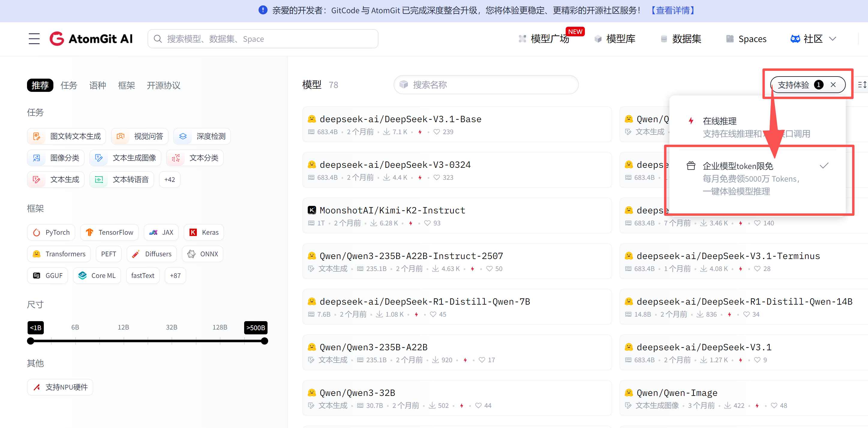Expand more frameworks with +87 chip
Image resolution: width=868 pixels, height=428 pixels.
click(175, 276)
